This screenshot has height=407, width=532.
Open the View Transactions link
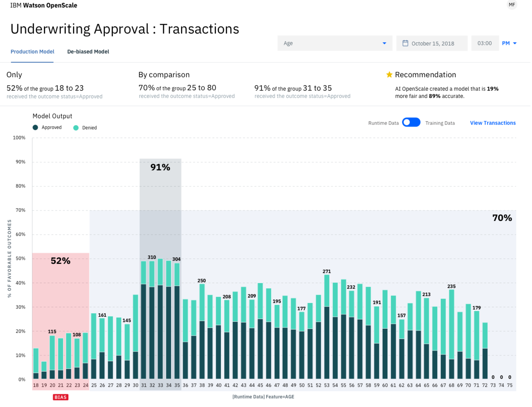pyautogui.click(x=493, y=123)
